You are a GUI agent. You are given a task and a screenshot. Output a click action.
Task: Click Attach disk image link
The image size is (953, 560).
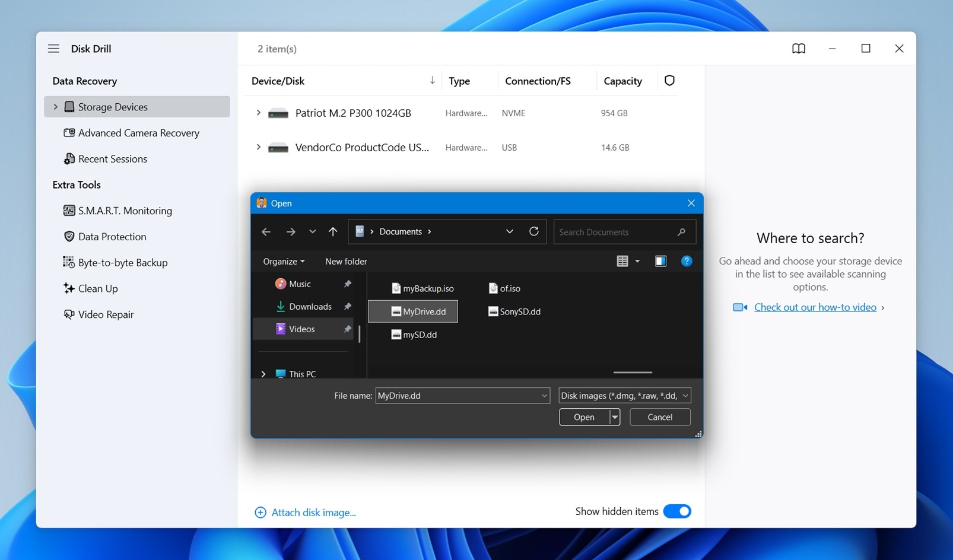coord(313,513)
